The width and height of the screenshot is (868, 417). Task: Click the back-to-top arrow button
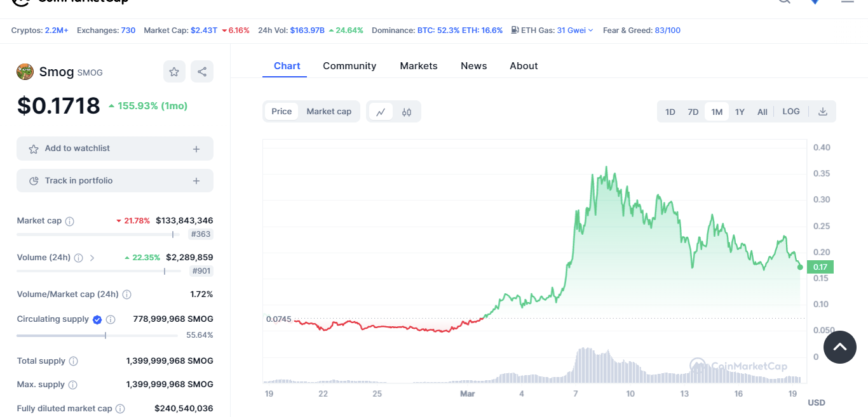tap(840, 347)
